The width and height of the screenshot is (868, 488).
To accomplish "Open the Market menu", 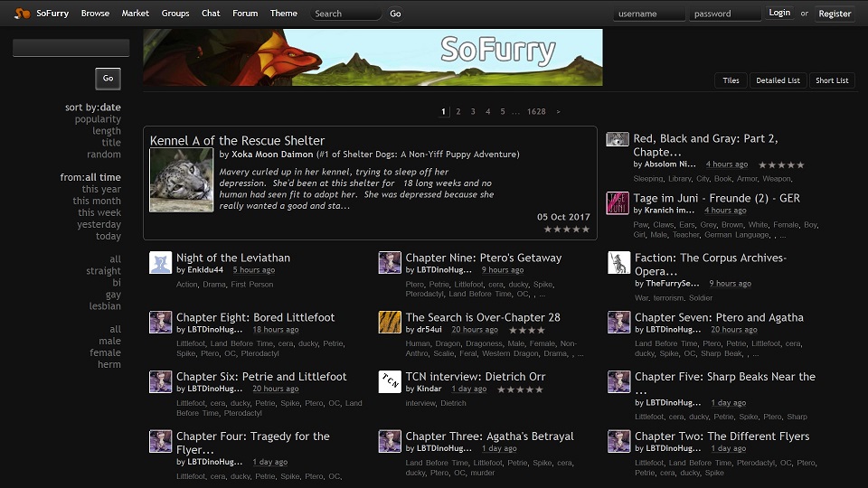I will [135, 14].
